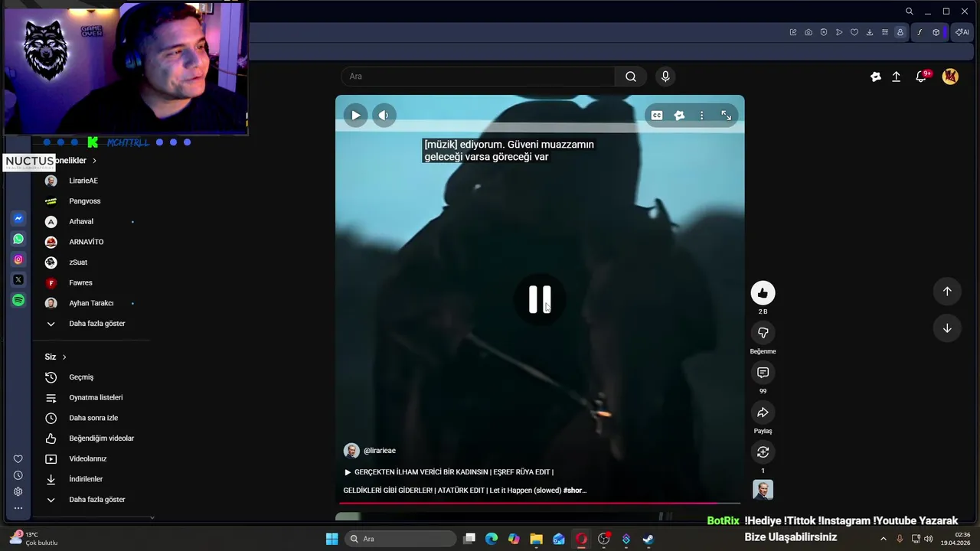Go to previous Short with up arrow
Screen dimensions: 980x551
(947, 291)
